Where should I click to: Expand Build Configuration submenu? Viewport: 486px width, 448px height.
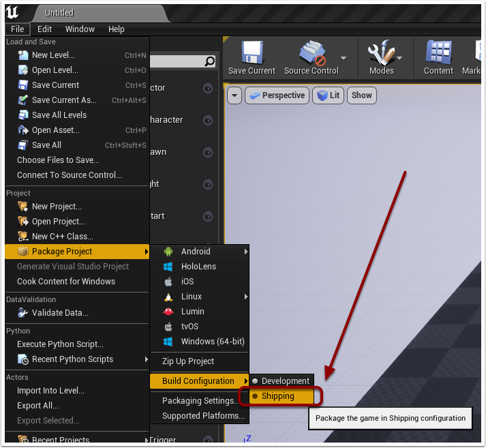pyautogui.click(x=200, y=381)
